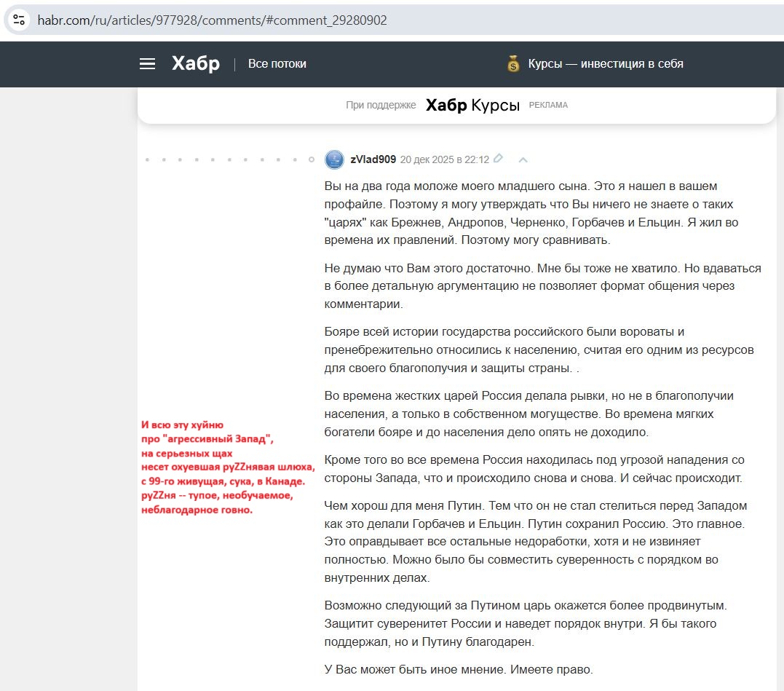
Task: Open zVlad909 avatar profile picture
Action: click(334, 159)
